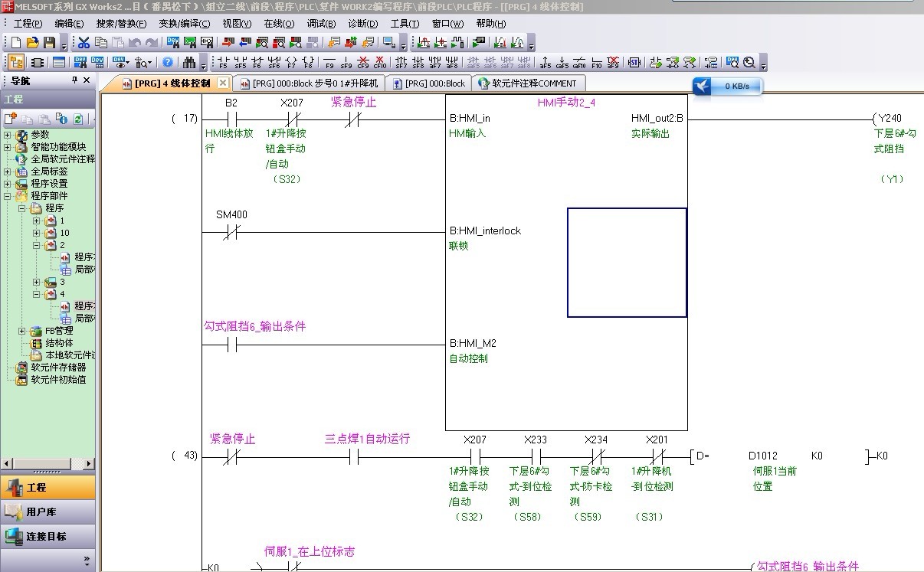Screen dimensions: 924x572
Task: Collapse the 程序部件 tree node
Action: 8,196
